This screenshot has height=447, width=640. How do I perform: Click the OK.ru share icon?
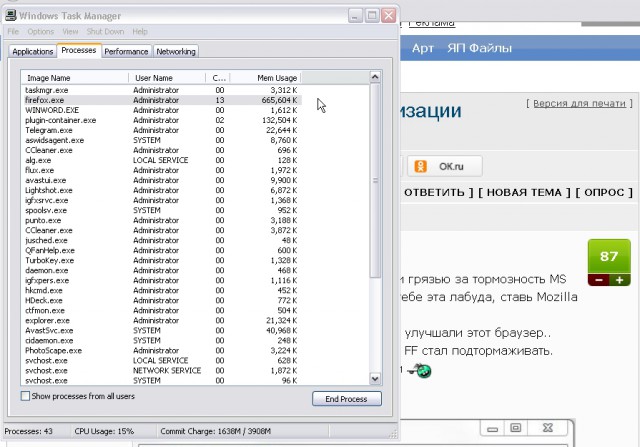pos(420,166)
